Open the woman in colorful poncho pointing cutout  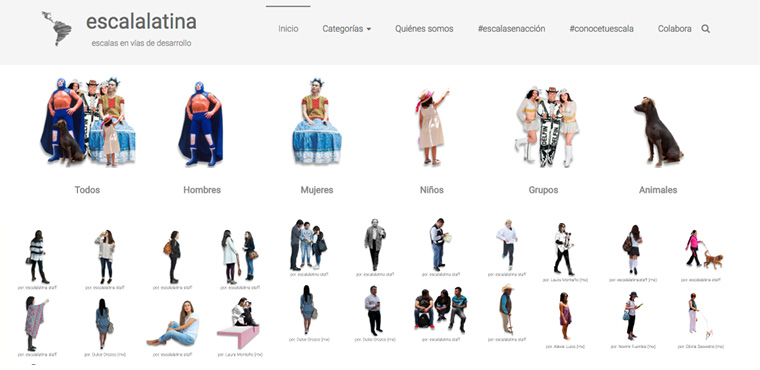coord(36,323)
